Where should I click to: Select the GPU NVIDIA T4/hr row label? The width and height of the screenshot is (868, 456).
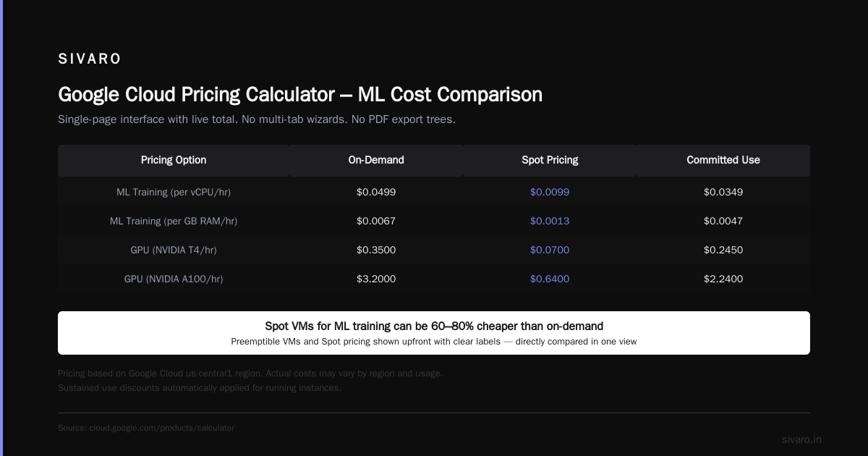pyautogui.click(x=174, y=250)
